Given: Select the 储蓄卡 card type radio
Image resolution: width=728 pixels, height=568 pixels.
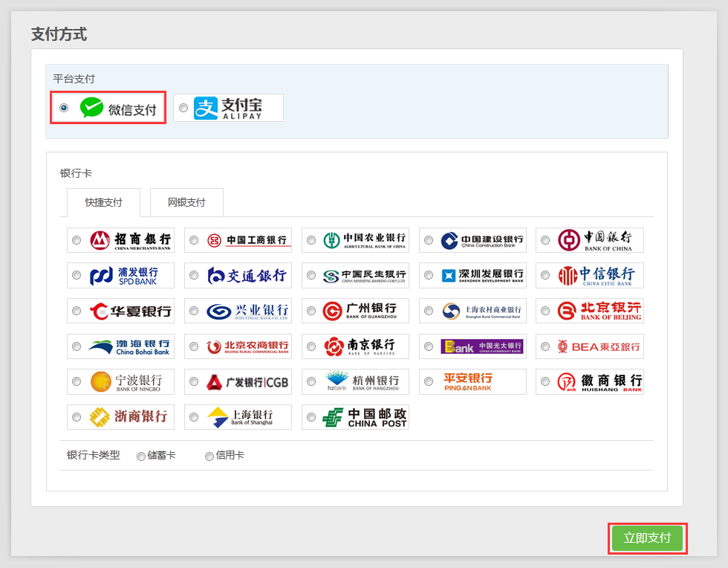Looking at the screenshot, I should click(140, 456).
